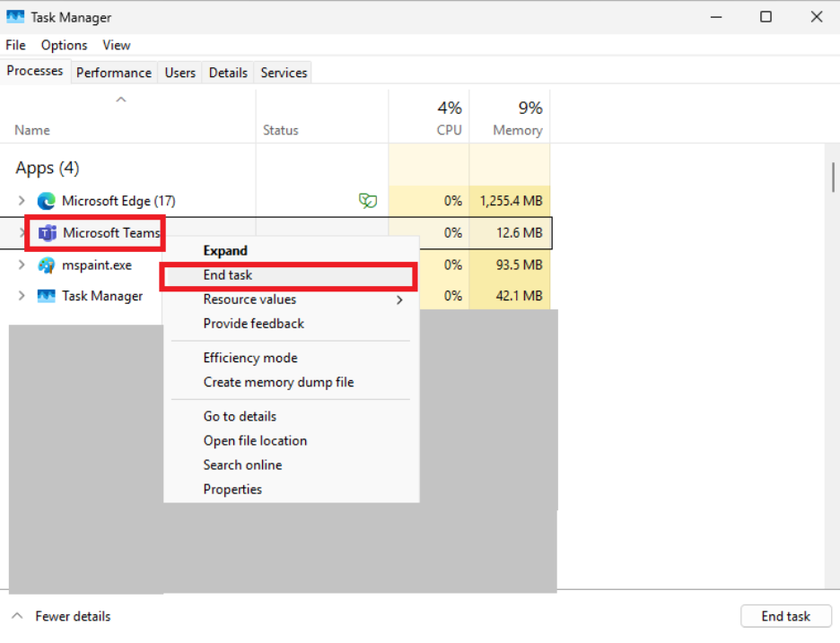Screen dimensions: 840x643
Task: Expand the Microsoft Edge process group
Action: pyautogui.click(x=21, y=201)
